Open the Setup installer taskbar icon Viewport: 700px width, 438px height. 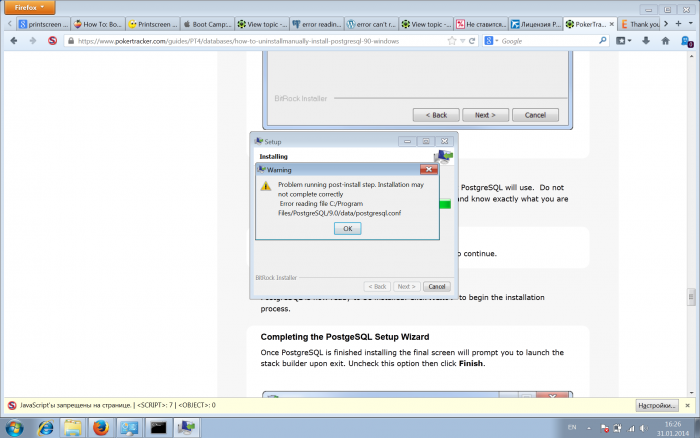coord(187,428)
